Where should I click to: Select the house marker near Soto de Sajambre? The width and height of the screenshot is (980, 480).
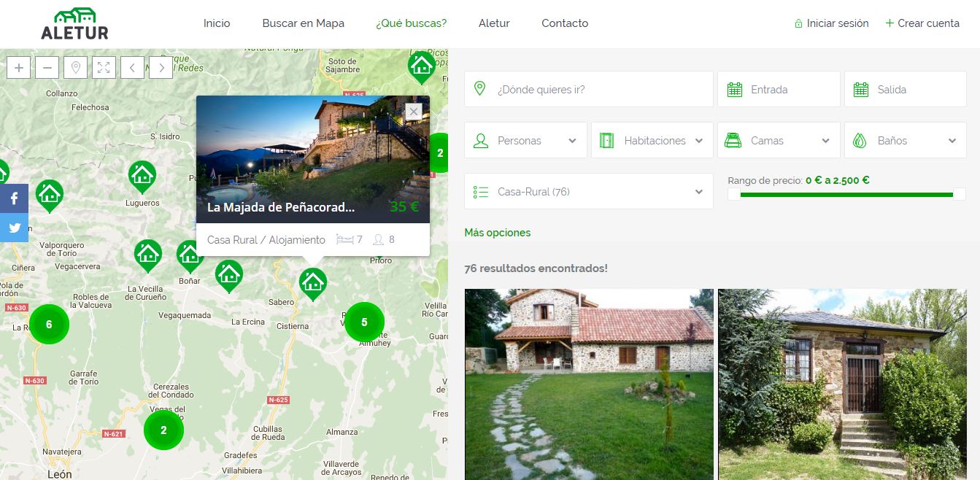[x=421, y=67]
